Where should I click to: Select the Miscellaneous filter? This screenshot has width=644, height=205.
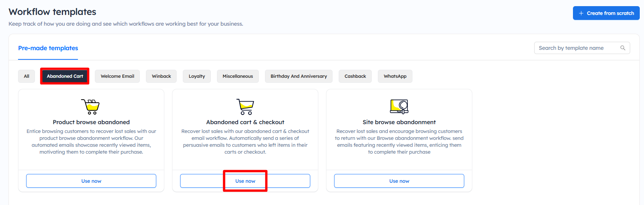point(238,76)
